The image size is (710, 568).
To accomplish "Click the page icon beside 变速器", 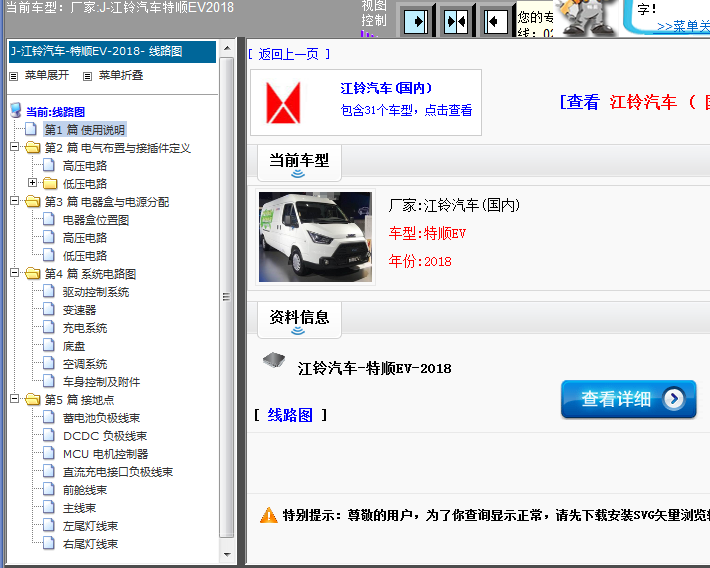I will tap(48, 309).
